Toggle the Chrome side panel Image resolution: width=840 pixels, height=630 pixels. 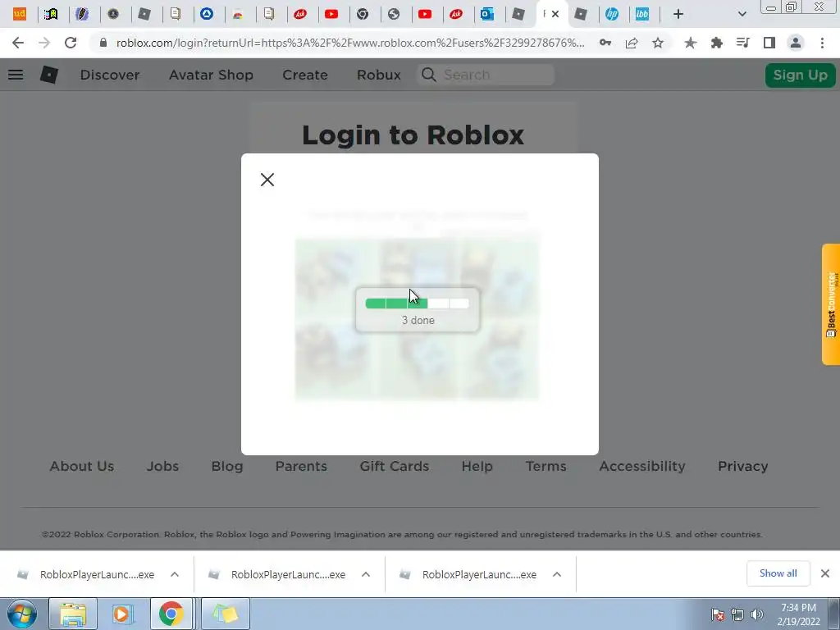coord(769,43)
